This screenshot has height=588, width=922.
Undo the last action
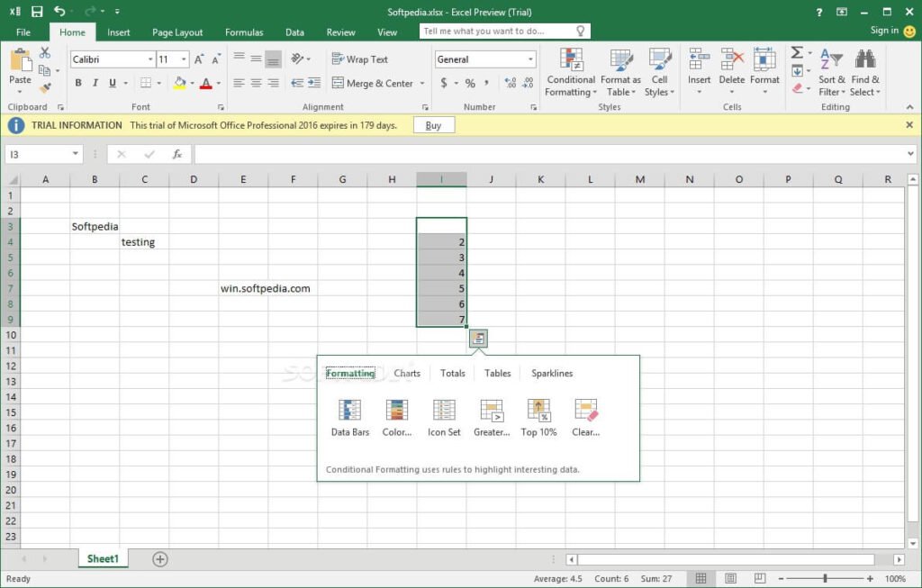coord(59,11)
